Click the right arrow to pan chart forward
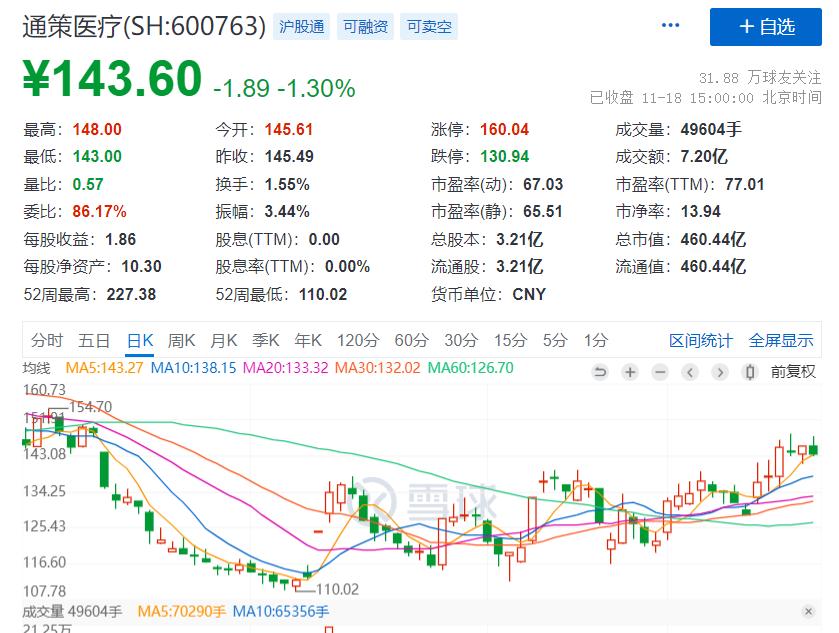 pyautogui.click(x=719, y=372)
